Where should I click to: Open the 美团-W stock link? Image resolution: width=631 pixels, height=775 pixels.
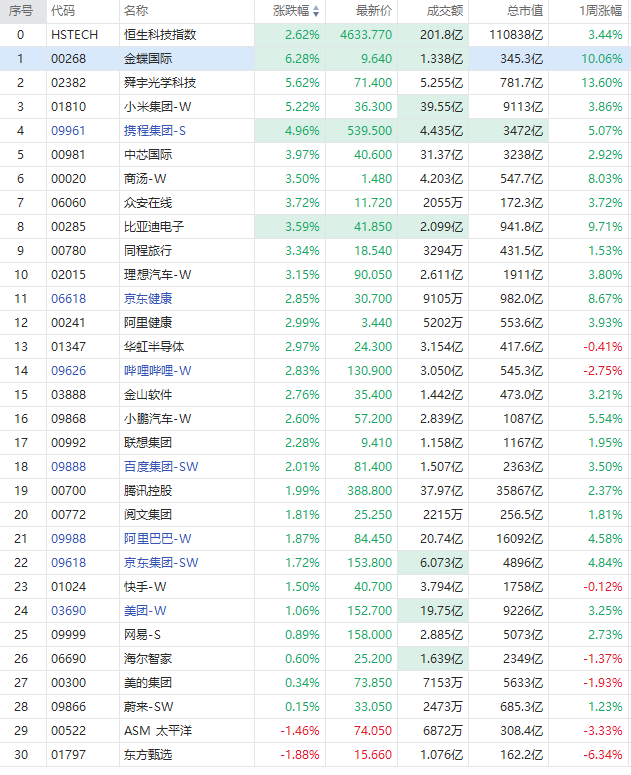click(x=145, y=611)
